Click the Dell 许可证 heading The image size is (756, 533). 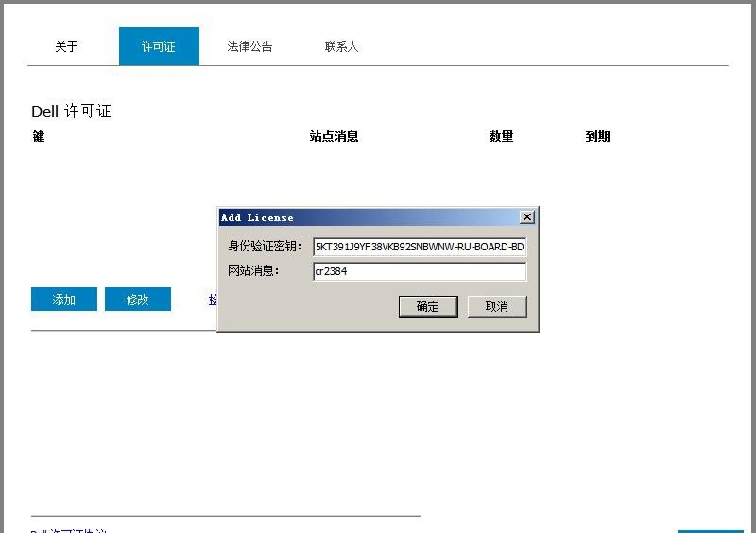pyautogui.click(x=72, y=112)
